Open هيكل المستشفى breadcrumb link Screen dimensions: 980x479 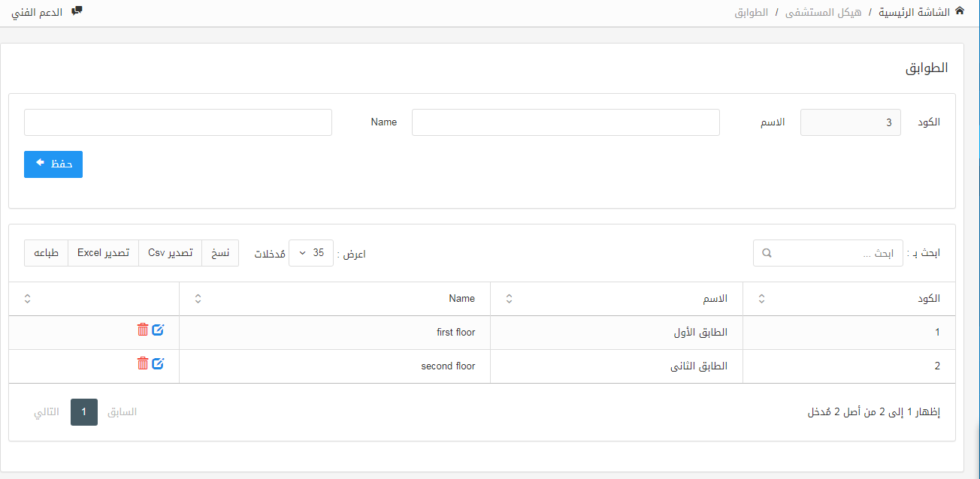(823, 12)
